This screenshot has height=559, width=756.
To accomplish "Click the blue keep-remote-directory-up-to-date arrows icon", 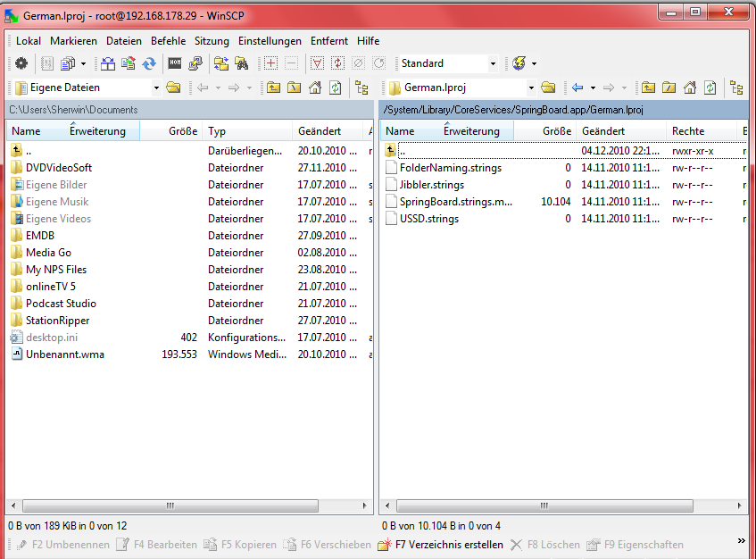I will click(x=149, y=63).
